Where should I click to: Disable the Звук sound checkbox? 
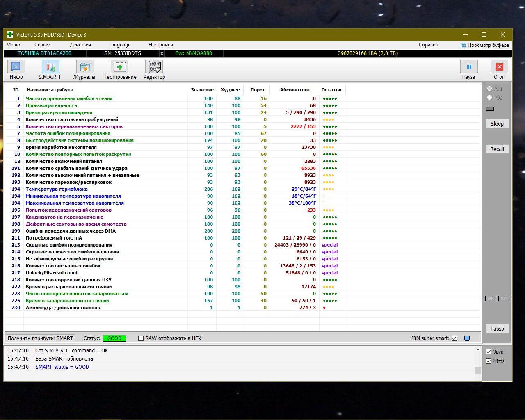coord(489,352)
